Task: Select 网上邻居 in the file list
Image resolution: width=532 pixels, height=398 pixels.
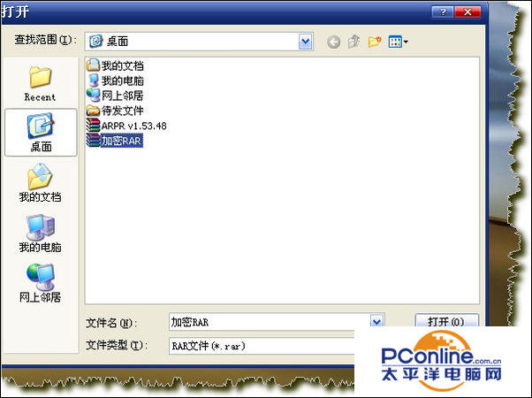Action: 121,96
